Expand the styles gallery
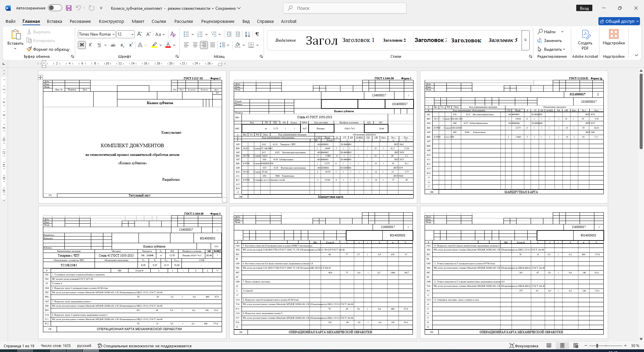Screen dimensions: 644x352 point(526,40)
